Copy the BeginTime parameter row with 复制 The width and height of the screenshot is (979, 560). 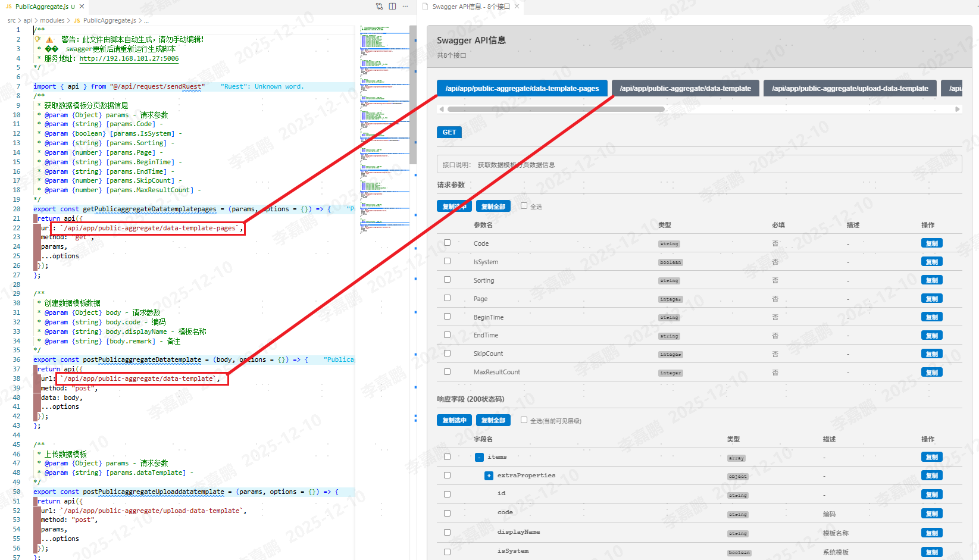[x=932, y=317]
